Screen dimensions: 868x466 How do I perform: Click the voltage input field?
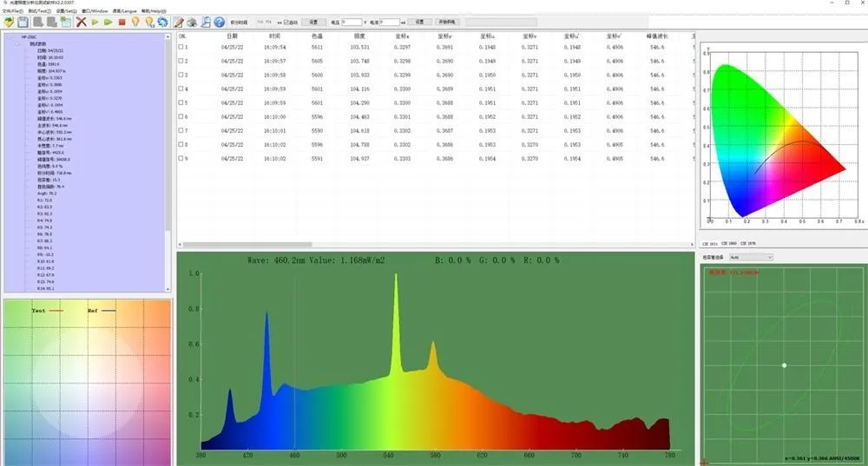point(352,21)
